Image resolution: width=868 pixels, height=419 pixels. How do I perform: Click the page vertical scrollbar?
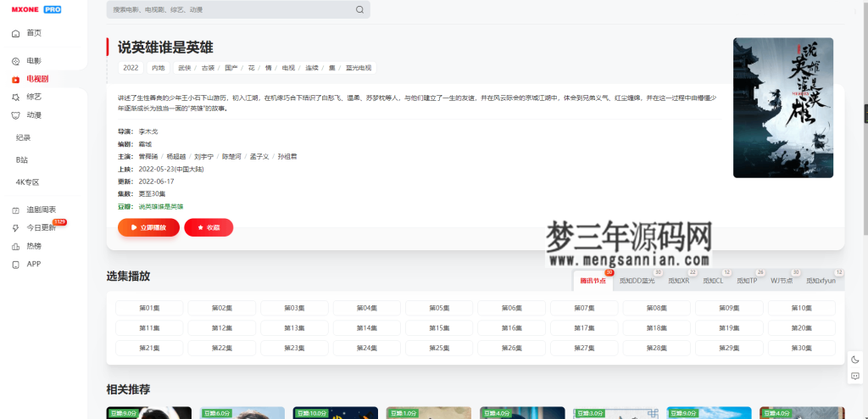864,119
